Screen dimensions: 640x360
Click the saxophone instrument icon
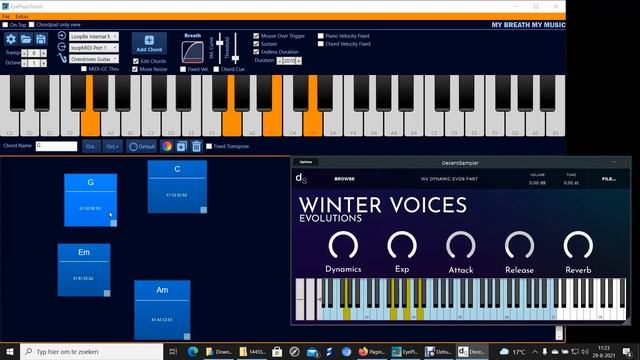coord(62,58)
